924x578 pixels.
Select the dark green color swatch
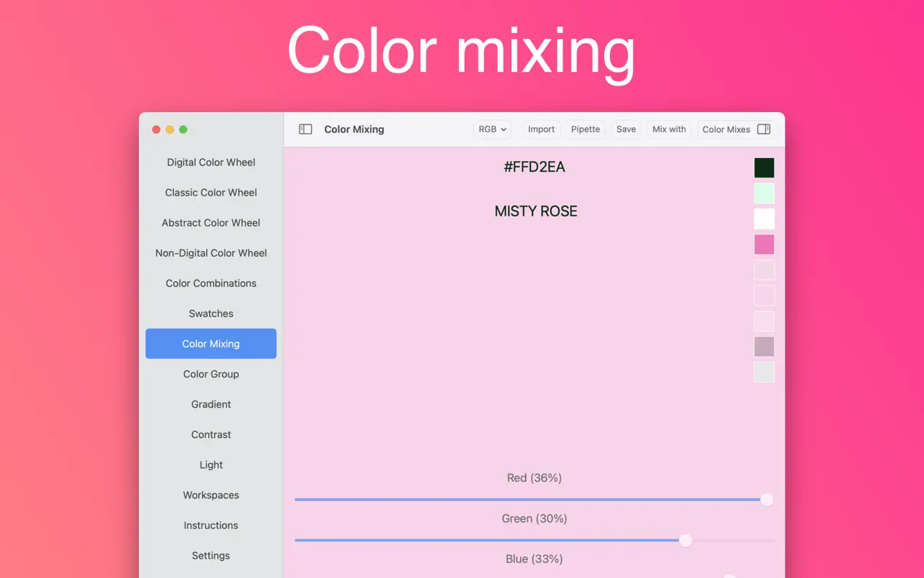(x=764, y=168)
